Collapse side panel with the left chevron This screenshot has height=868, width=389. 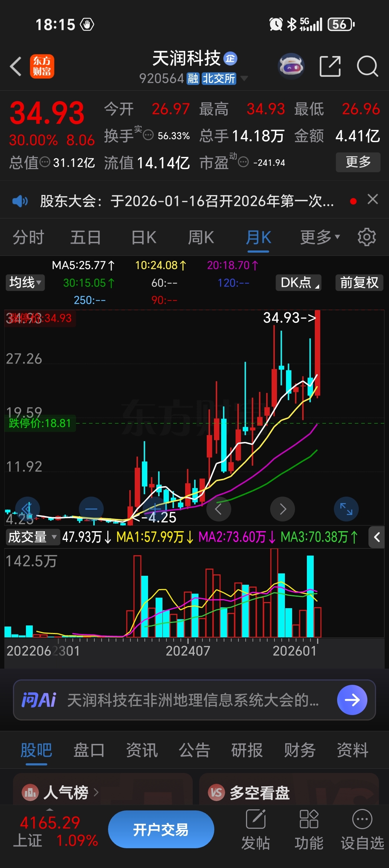point(377,537)
